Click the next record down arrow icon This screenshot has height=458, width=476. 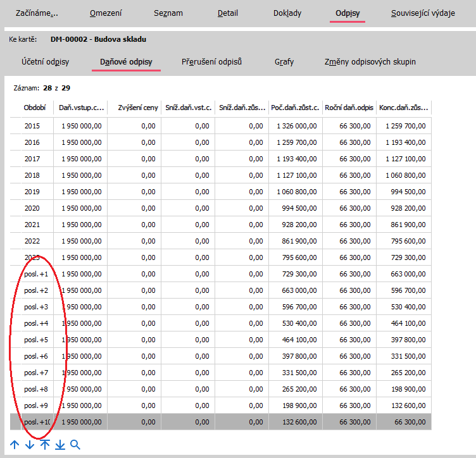[30, 445]
